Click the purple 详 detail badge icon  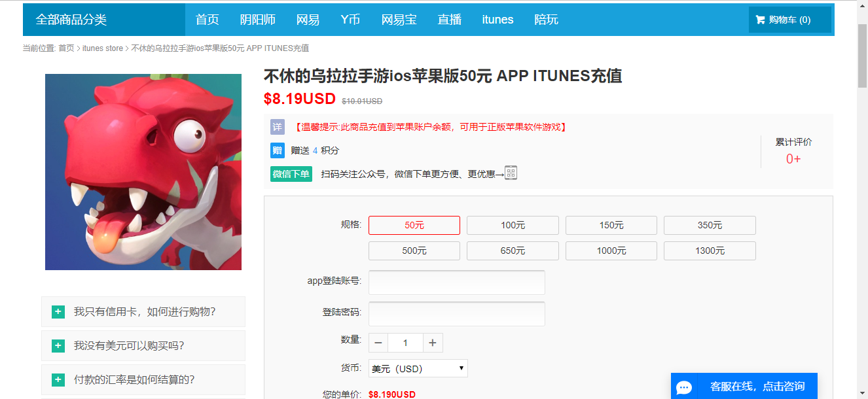coord(278,127)
